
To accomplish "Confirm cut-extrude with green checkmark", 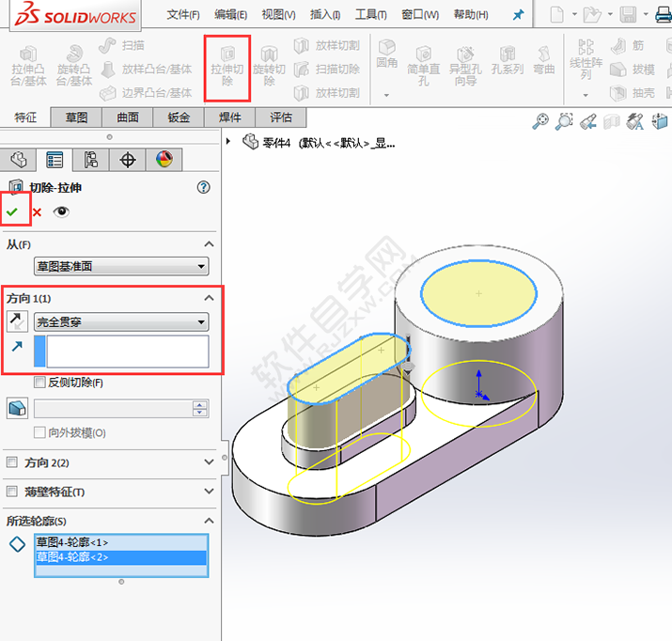I will 12,211.
